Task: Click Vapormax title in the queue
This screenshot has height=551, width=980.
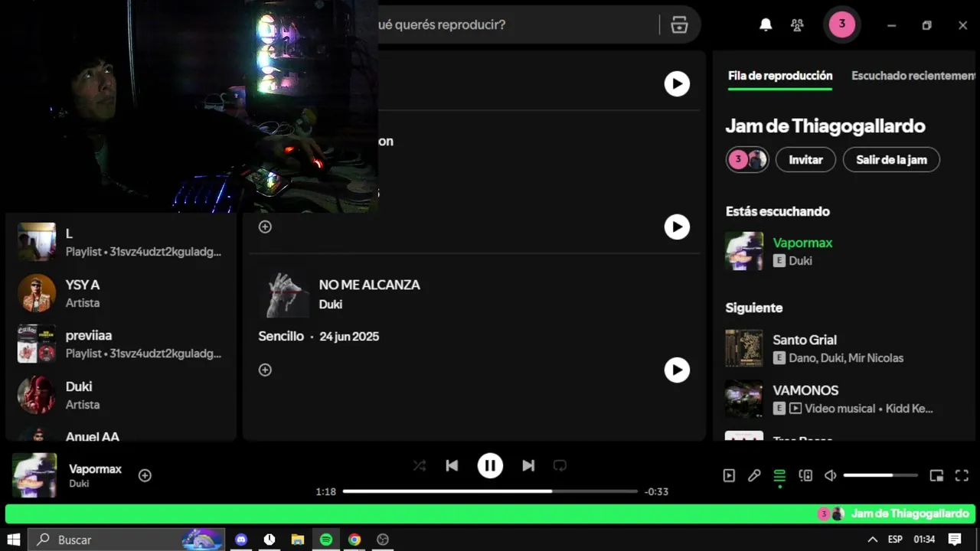Action: (802, 243)
